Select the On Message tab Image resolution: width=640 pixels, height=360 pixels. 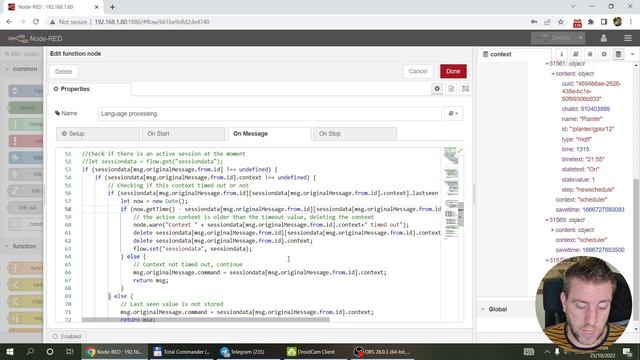(269, 133)
